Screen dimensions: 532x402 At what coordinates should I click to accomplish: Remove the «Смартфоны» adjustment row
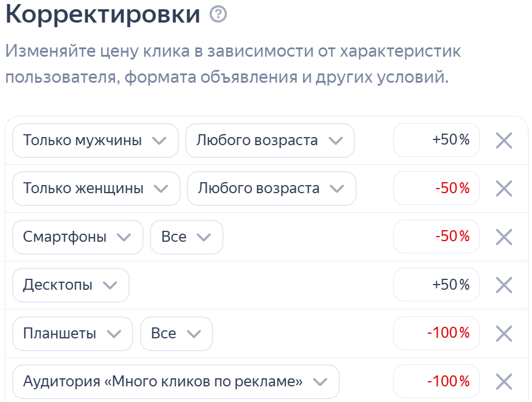pyautogui.click(x=503, y=237)
